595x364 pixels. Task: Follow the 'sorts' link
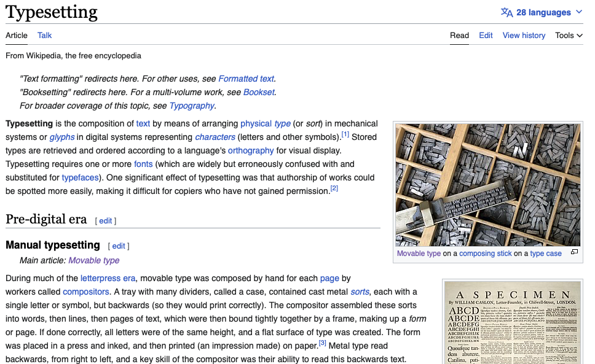[x=360, y=292]
